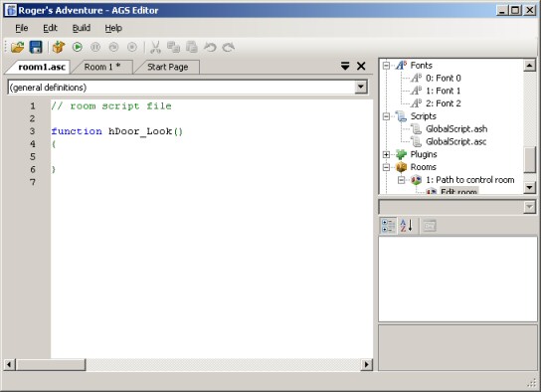541x392 pixels.
Task: Click the Cut scissors icon
Action: click(x=155, y=47)
